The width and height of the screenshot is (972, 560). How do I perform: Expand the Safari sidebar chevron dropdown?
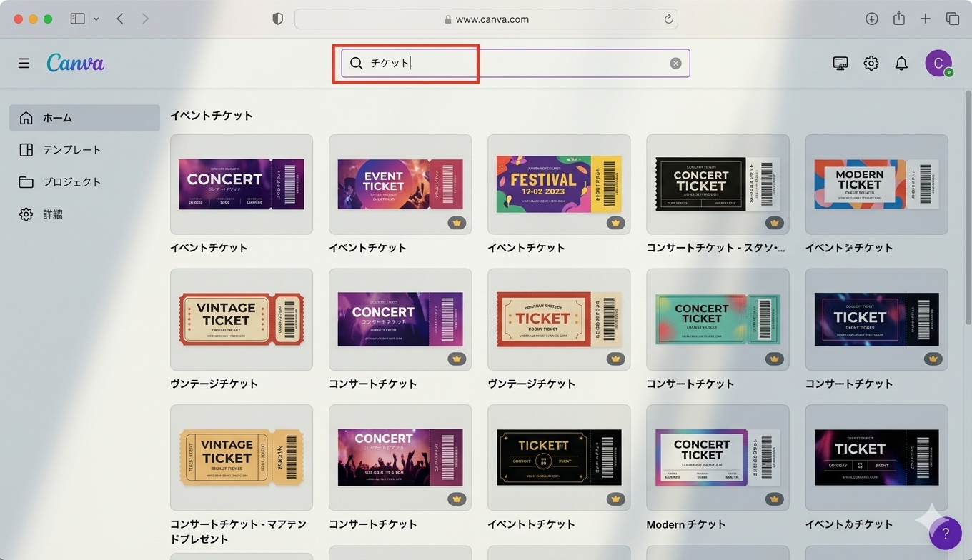pyautogui.click(x=95, y=19)
